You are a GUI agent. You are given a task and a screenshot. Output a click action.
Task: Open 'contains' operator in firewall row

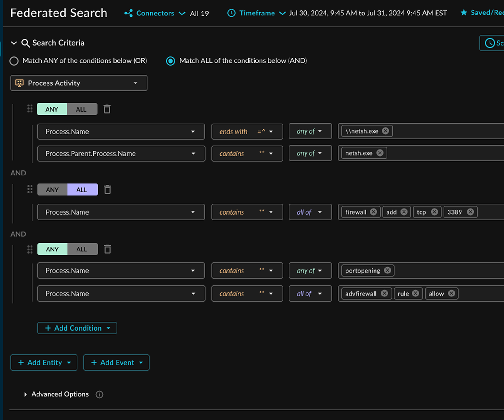(x=247, y=212)
